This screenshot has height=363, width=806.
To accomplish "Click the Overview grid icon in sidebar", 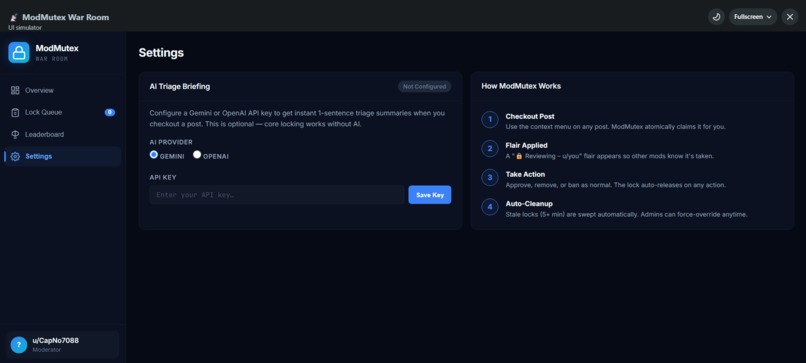I will point(15,90).
